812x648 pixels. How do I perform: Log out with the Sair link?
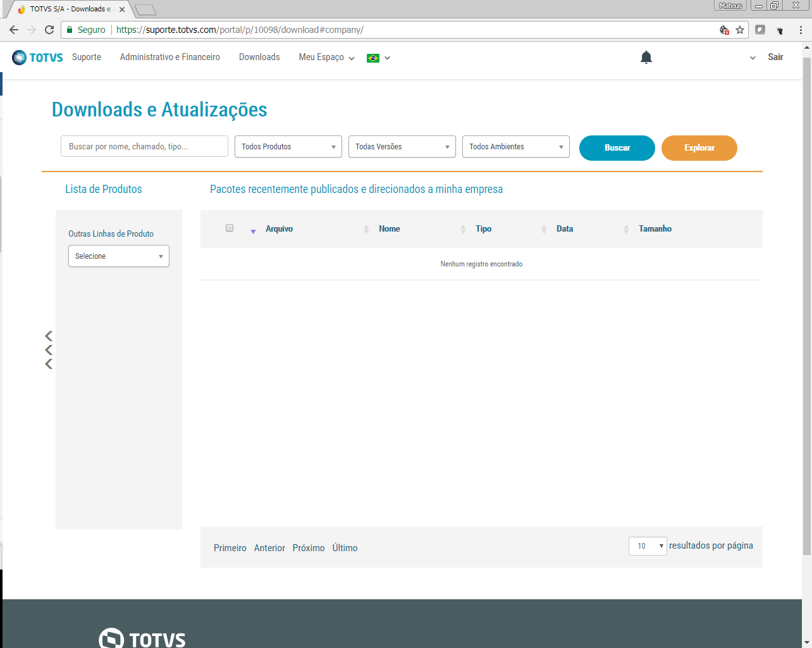point(775,57)
